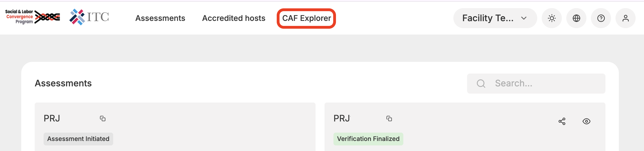
Task: Expand the Facility Te... account dropdown
Action: 495,18
